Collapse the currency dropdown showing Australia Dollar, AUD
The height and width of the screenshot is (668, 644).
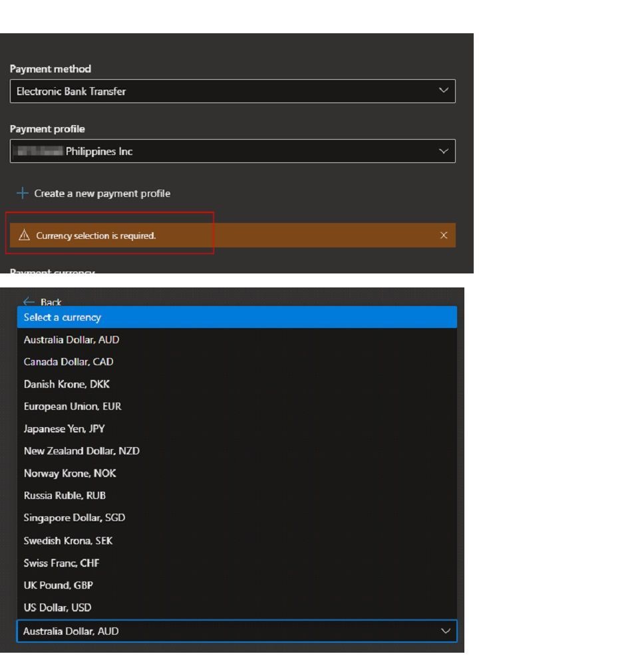(446, 631)
